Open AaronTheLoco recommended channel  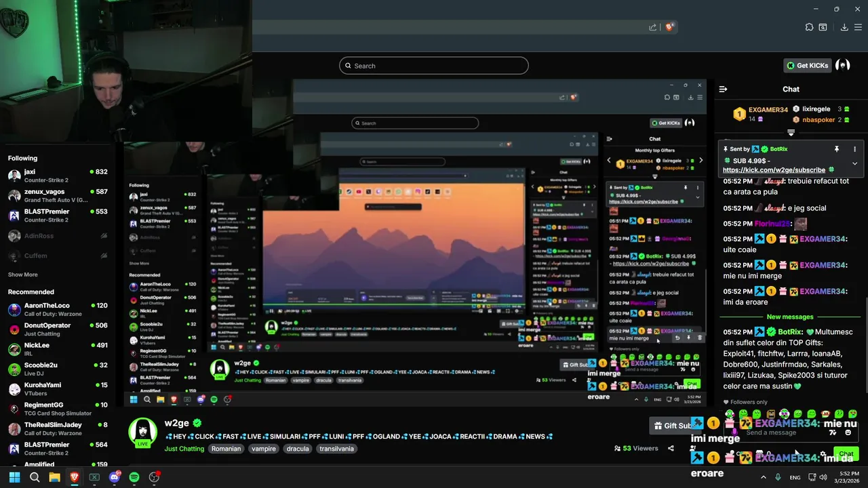pos(58,309)
